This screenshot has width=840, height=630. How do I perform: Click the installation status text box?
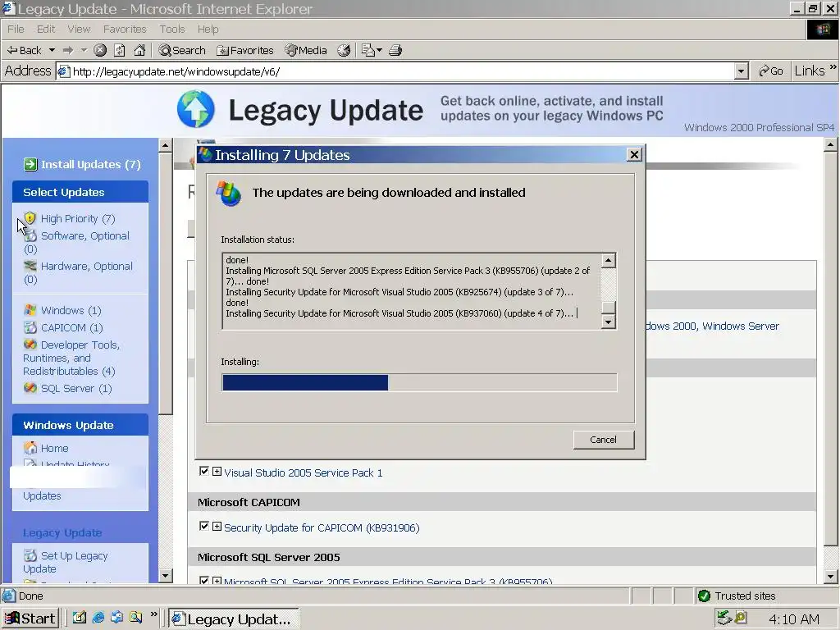[x=412, y=291]
